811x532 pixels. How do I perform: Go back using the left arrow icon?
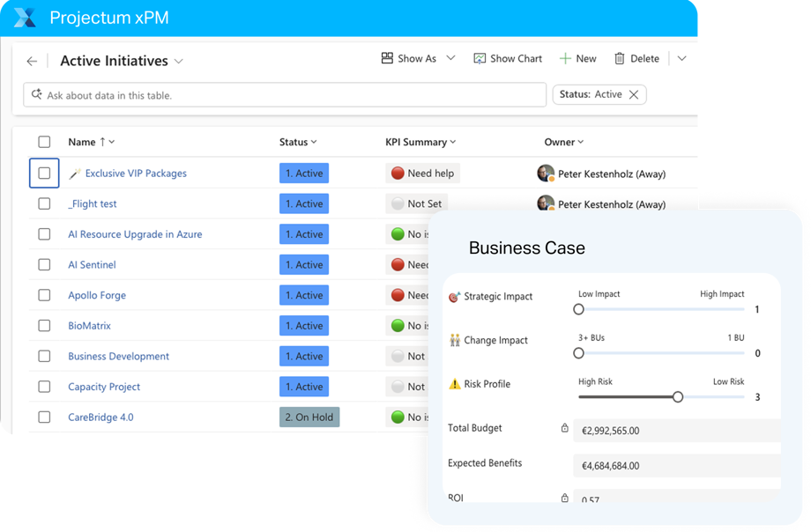[x=32, y=62]
